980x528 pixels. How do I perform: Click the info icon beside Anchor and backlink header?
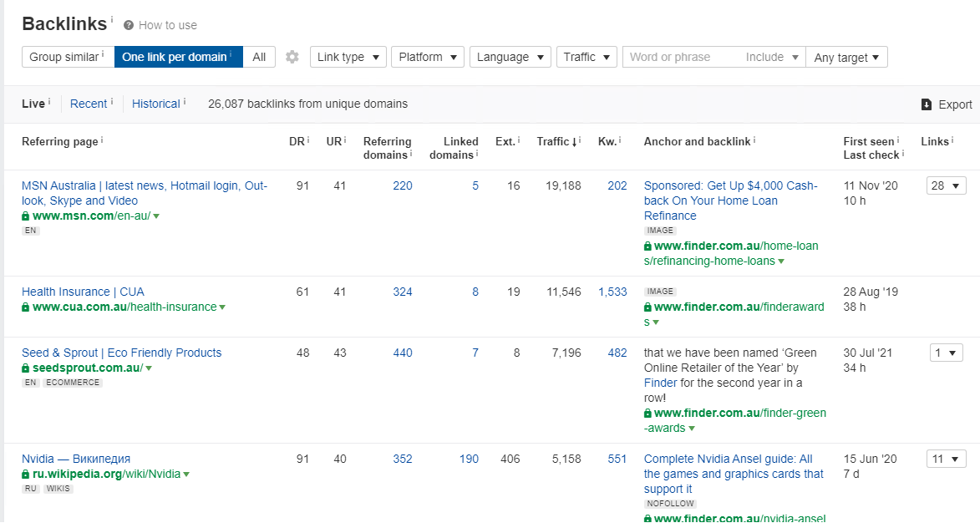(754, 140)
